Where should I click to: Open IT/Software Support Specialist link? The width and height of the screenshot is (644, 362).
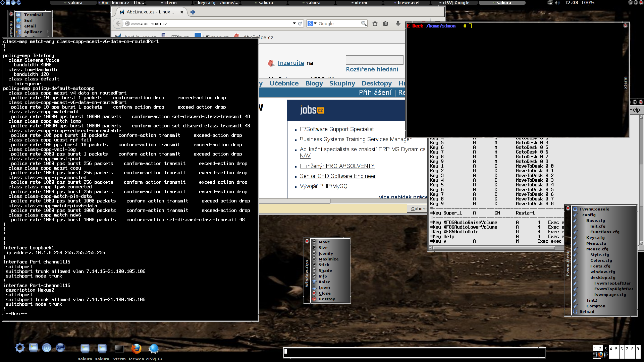click(x=336, y=129)
